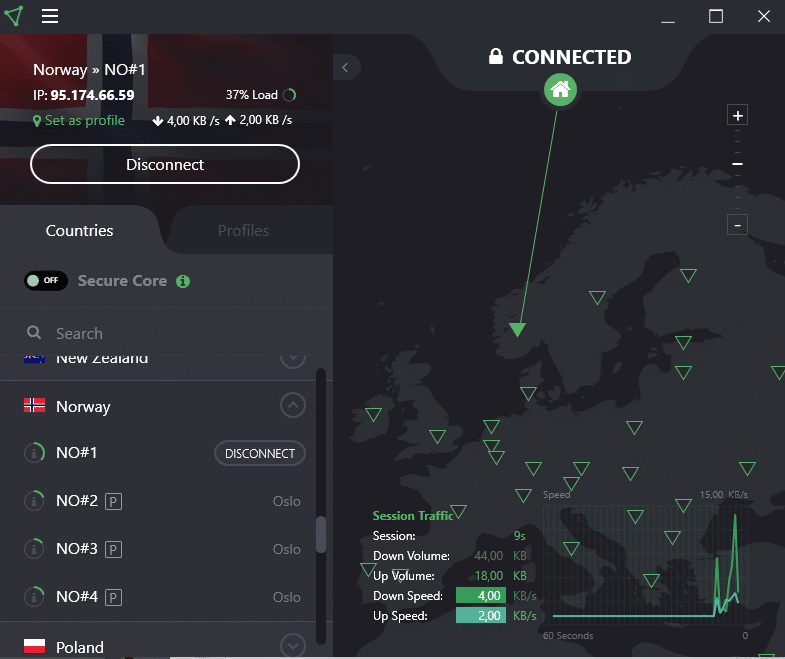Zoom out the map with minus button
785x659 pixels.
[737, 225]
